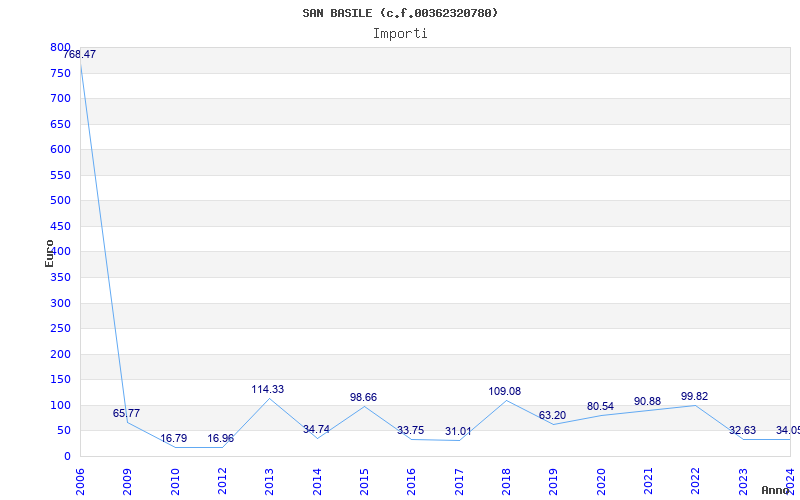This screenshot has width=800, height=500.
Task: Click the 2014 x-axis label
Action: [x=317, y=481]
